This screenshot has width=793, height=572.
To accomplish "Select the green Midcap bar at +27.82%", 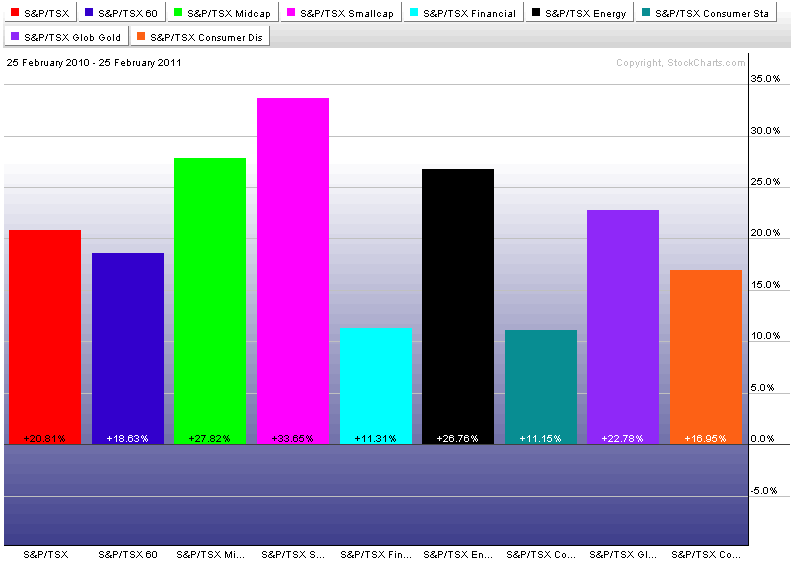I will pyautogui.click(x=210, y=300).
